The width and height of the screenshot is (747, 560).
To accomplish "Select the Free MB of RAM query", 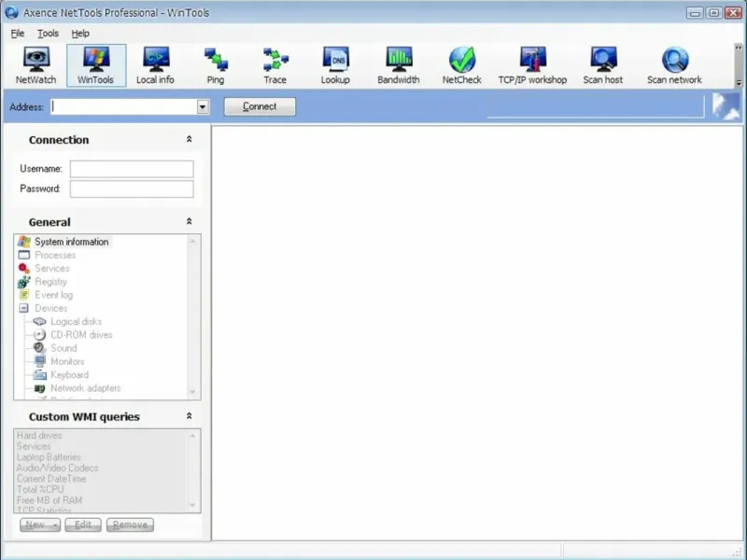I will pyautogui.click(x=49, y=500).
